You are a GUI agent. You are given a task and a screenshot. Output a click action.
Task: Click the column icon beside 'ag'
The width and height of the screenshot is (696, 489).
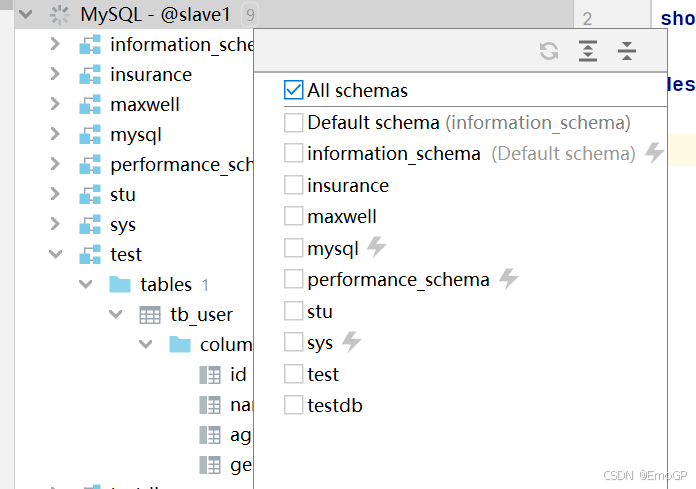tap(210, 435)
